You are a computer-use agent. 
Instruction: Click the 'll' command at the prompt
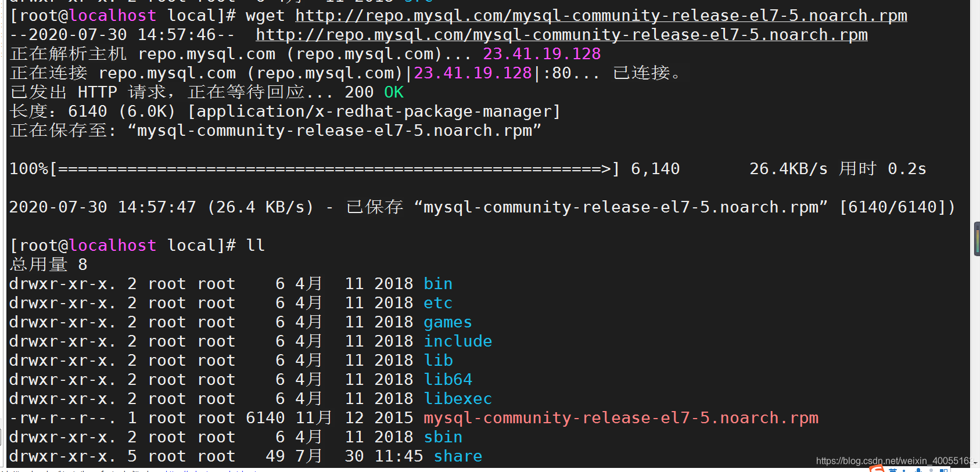[256, 246]
